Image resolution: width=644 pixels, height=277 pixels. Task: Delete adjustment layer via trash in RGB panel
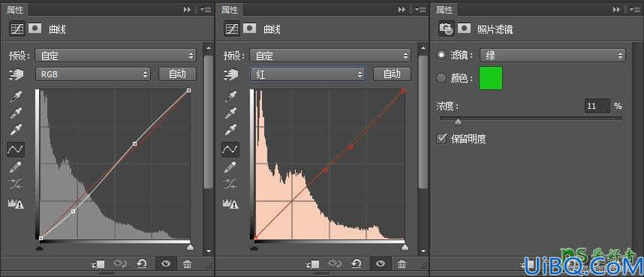188,263
